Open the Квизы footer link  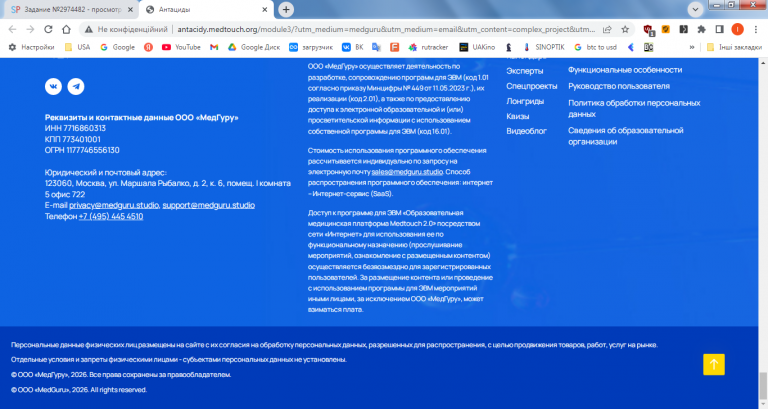518,117
